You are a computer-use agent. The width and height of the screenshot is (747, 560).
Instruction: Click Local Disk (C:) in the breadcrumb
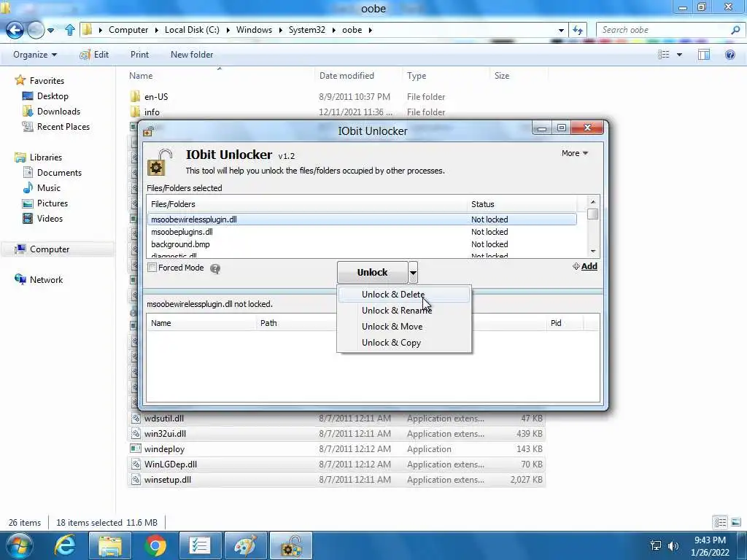coord(192,29)
